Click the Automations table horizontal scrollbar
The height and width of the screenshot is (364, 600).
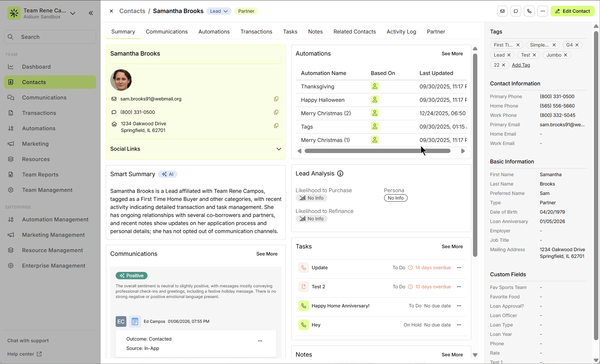(x=377, y=151)
